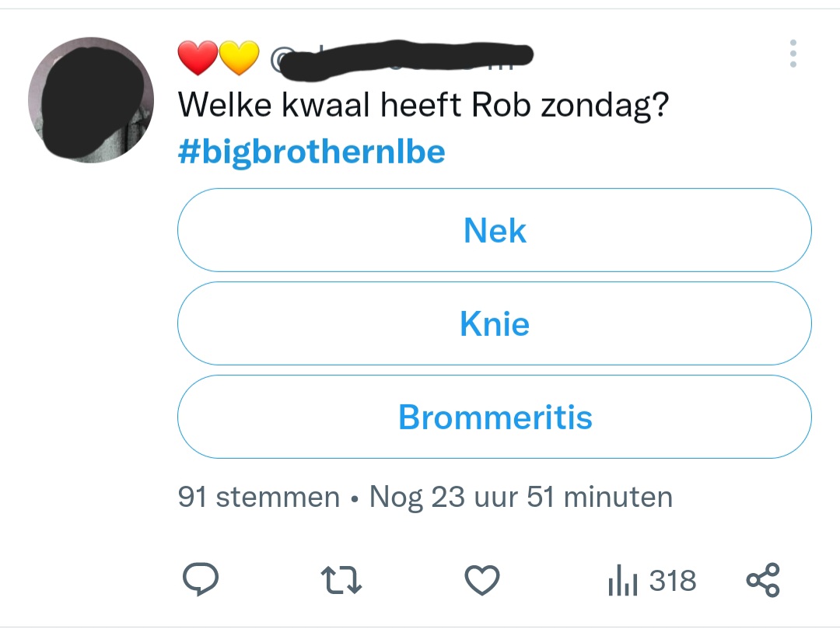Click the 318 view count
This screenshot has width=840, height=629.
pyautogui.click(x=673, y=580)
